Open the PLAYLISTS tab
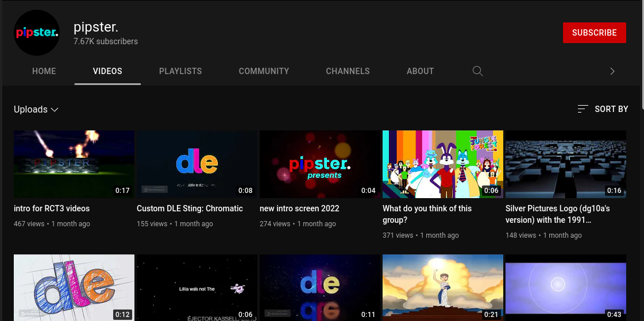The image size is (644, 321). pyautogui.click(x=180, y=71)
